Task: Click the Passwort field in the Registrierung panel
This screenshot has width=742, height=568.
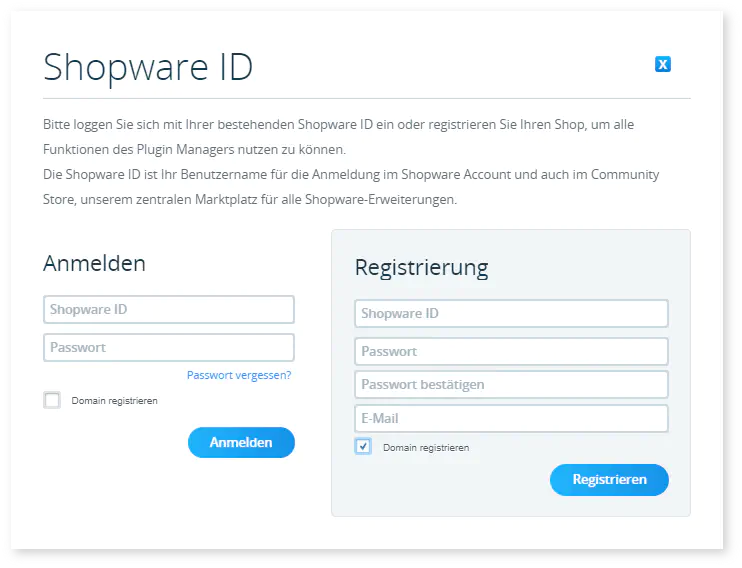Action: [x=511, y=352]
